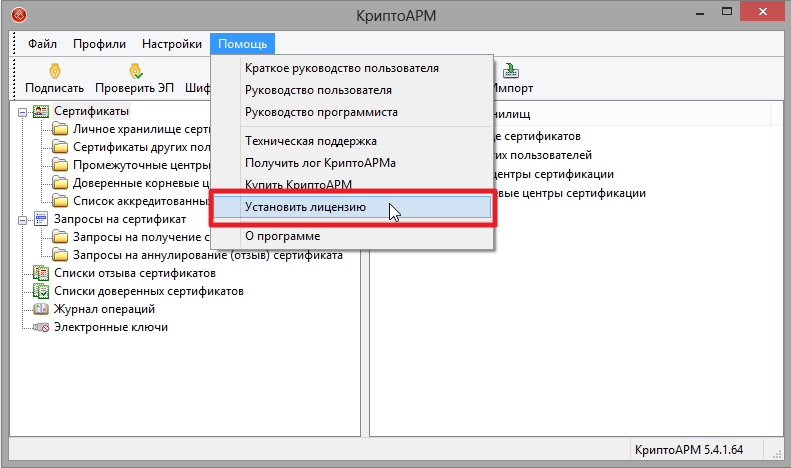791x468 pixels.
Task: Click the КриптоАРМ 5.4.1.64 status bar text
Action: pos(689,449)
